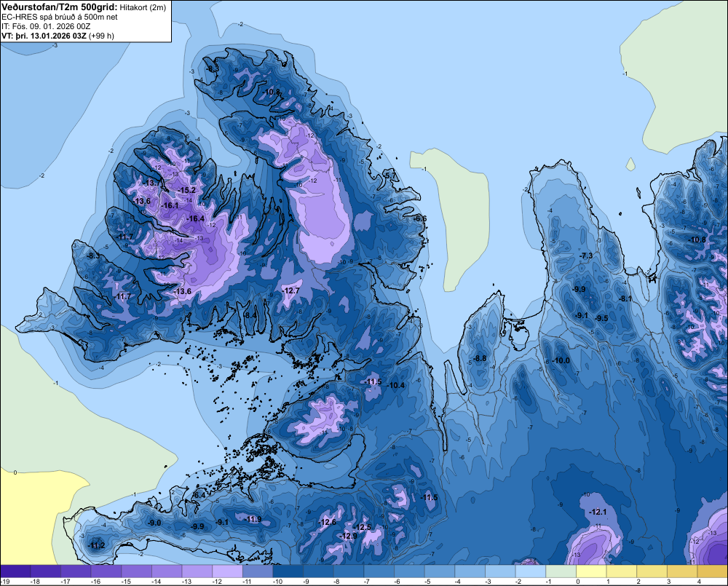728x586 pixels.
Task: Select legend swatch between -1 and 0
Action: pyautogui.click(x=561, y=571)
